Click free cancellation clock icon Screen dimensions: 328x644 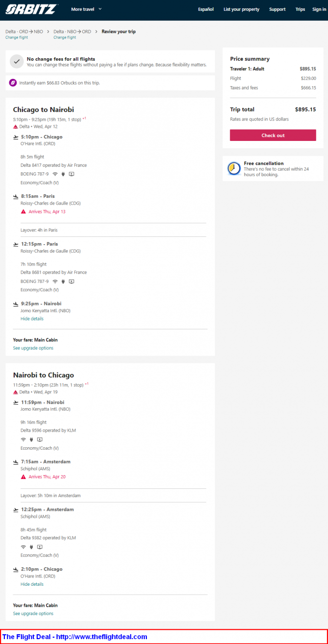pos(234,169)
